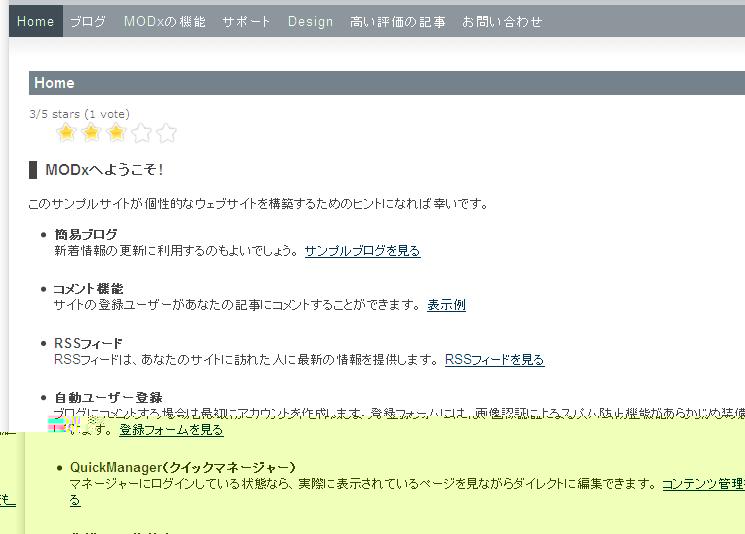Open the Design menu item
The image size is (745, 534).
pyautogui.click(x=310, y=21)
